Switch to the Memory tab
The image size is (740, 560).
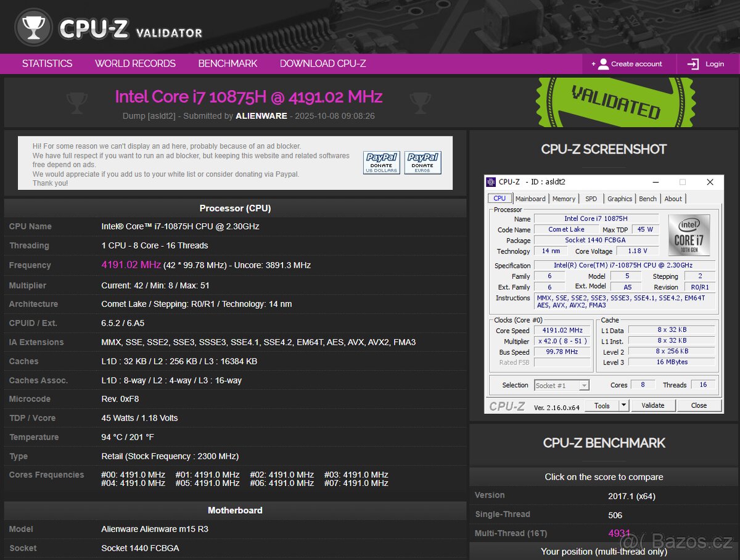point(564,199)
